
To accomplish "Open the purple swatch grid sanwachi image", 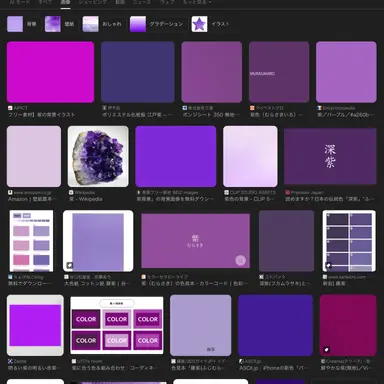I will click(x=349, y=241).
